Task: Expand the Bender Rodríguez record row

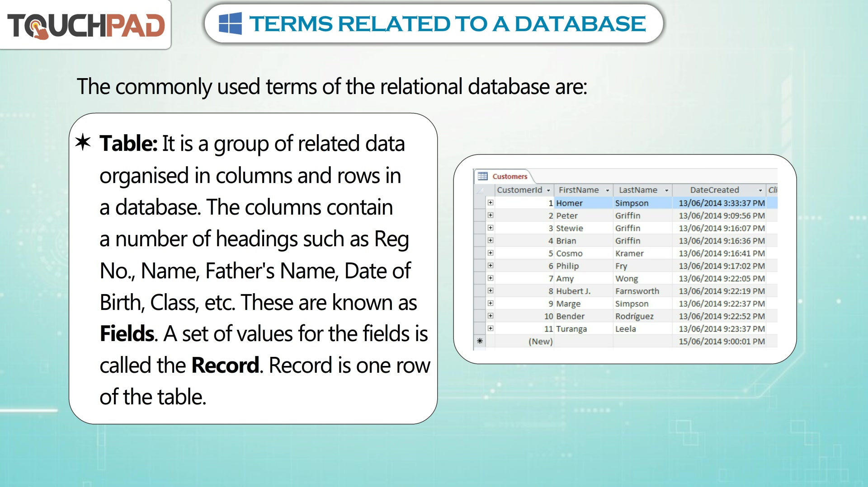Action: coord(491,316)
